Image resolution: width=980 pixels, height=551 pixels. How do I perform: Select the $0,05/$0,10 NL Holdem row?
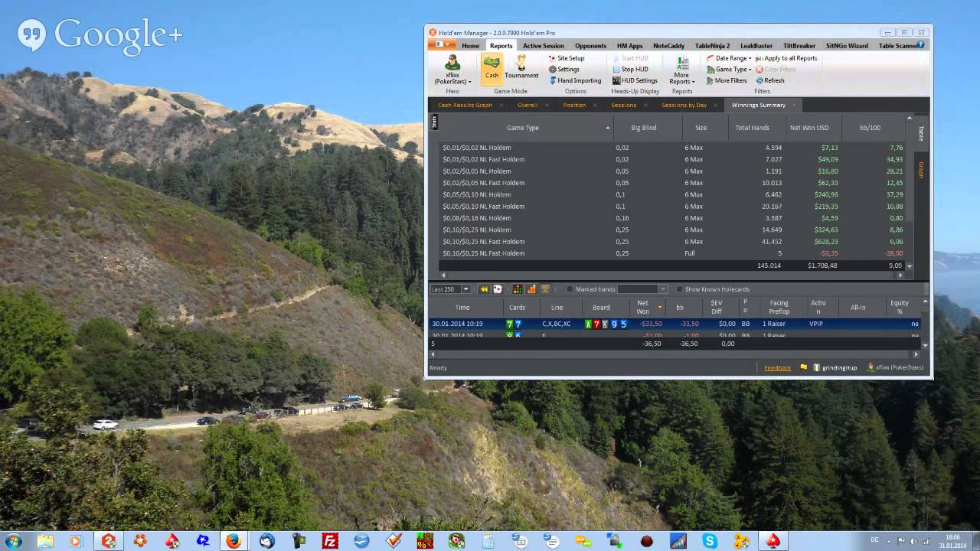coord(671,194)
